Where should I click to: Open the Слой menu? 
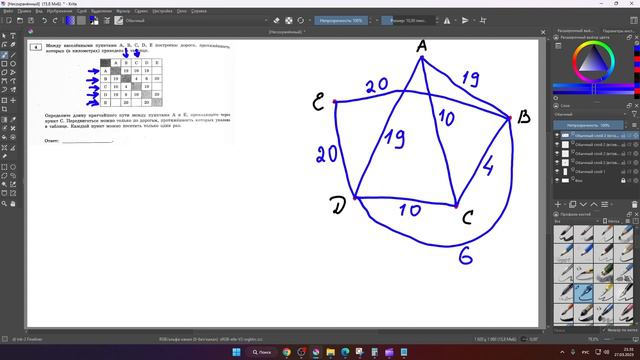tap(82, 11)
